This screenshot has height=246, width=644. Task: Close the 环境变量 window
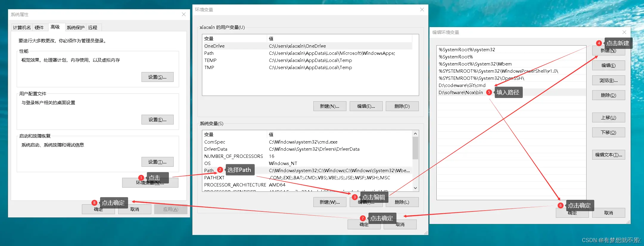point(422,10)
